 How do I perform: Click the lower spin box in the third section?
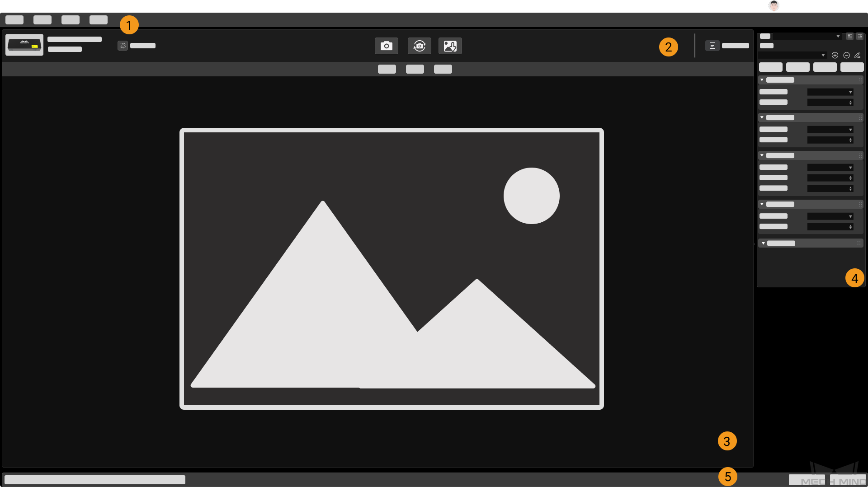(830, 188)
